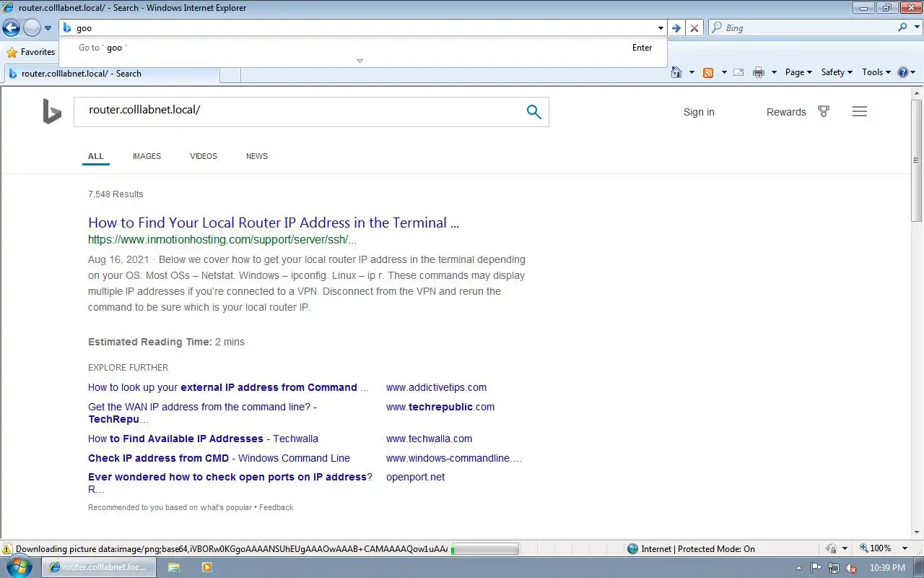Open the feeds dropdown arrow
924x578 pixels.
click(723, 72)
